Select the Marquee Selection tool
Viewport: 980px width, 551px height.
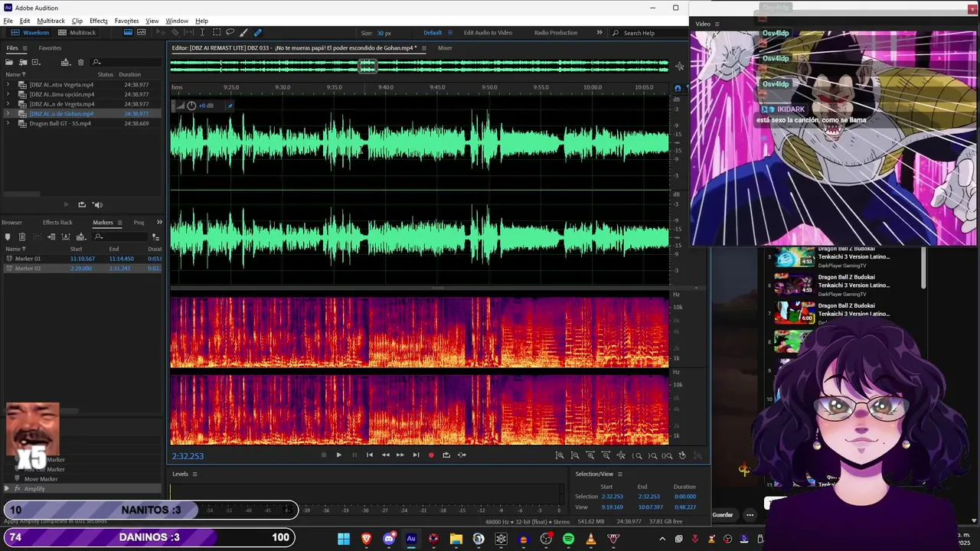[217, 32]
